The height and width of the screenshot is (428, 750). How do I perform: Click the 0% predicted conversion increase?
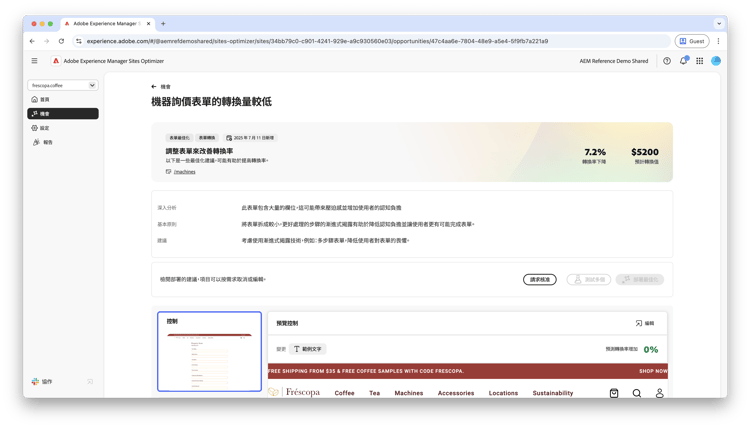pos(651,350)
